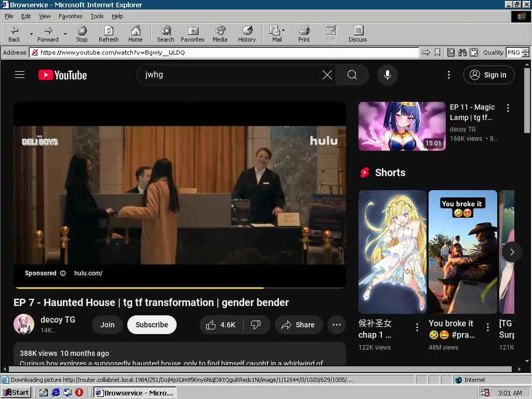Viewport: 532px width, 399px height.
Task: Open the Forward history dropdown arrow
Action: pos(65,34)
